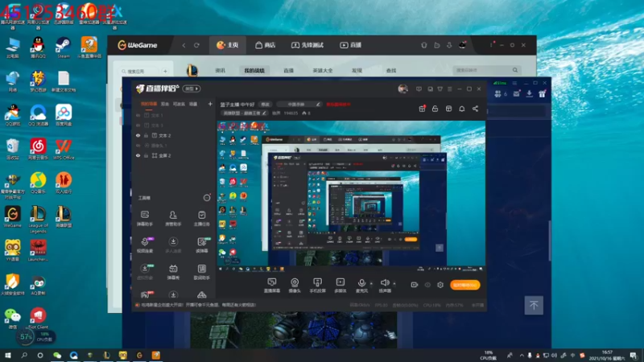Screen dimensions: 644x362
Task: Refresh the WeGame page
Action: 196,45
